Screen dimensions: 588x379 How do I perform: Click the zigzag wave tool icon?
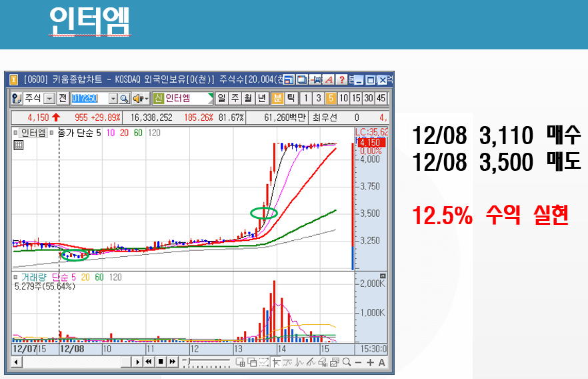[x=299, y=362]
